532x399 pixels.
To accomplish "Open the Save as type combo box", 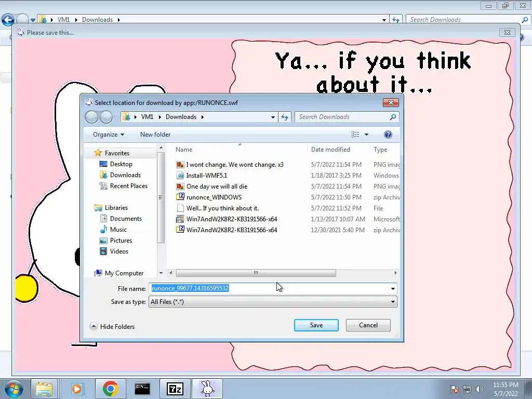I will (x=273, y=302).
